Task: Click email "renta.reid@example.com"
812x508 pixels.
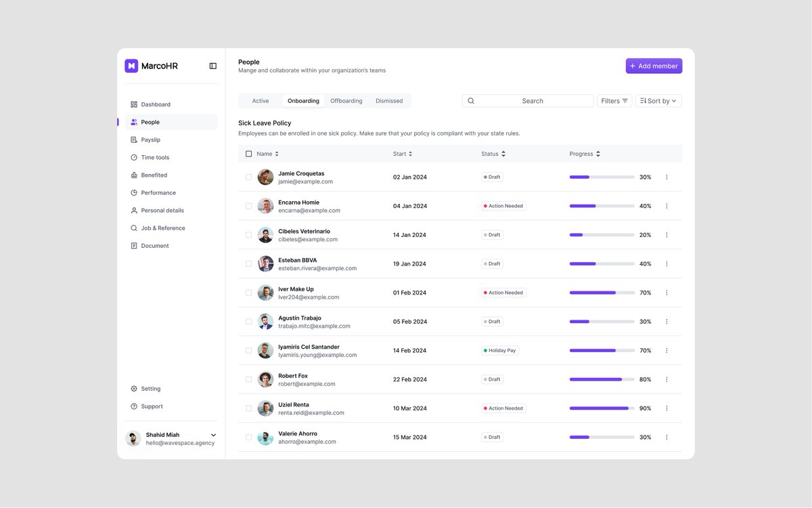Action: 311,412
